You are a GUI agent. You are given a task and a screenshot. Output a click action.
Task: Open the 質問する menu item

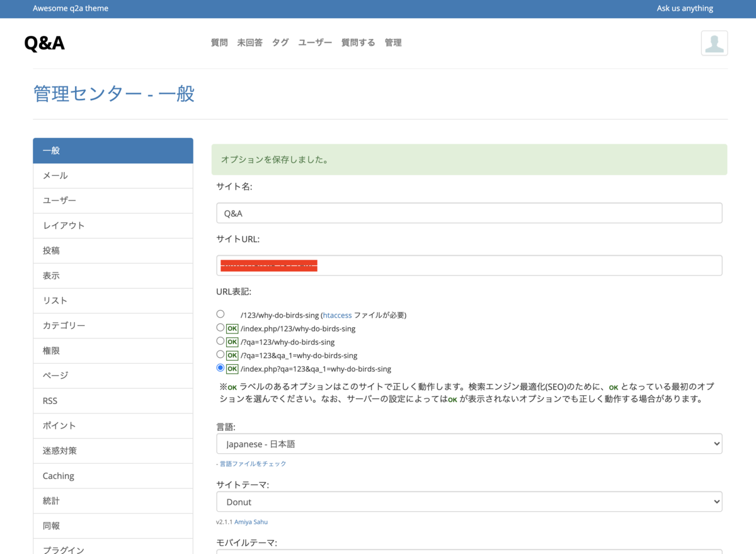click(358, 43)
